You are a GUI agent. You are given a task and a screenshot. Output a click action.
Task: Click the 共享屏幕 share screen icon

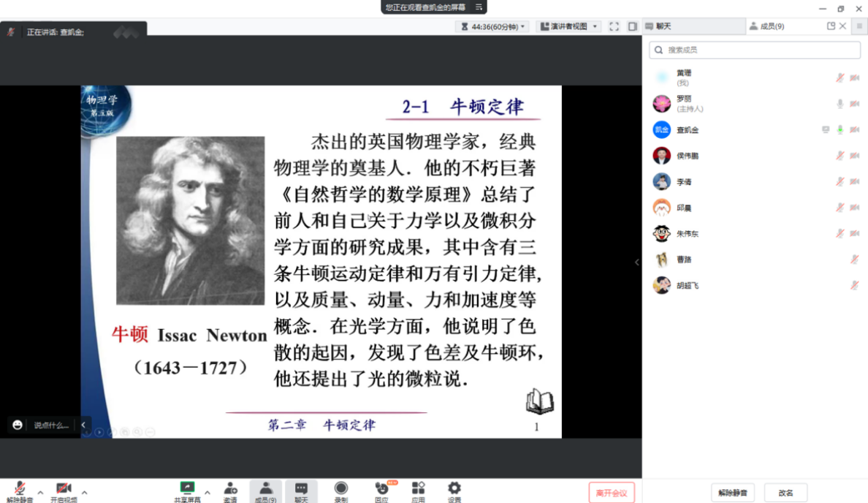[187, 488]
